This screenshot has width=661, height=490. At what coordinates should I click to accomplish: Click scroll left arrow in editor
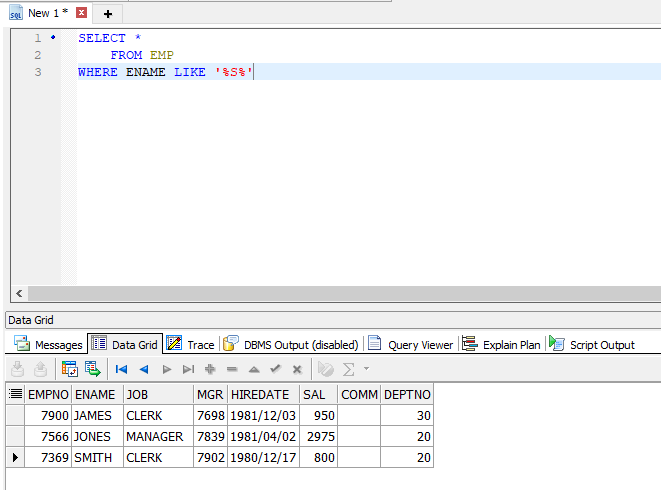19,293
